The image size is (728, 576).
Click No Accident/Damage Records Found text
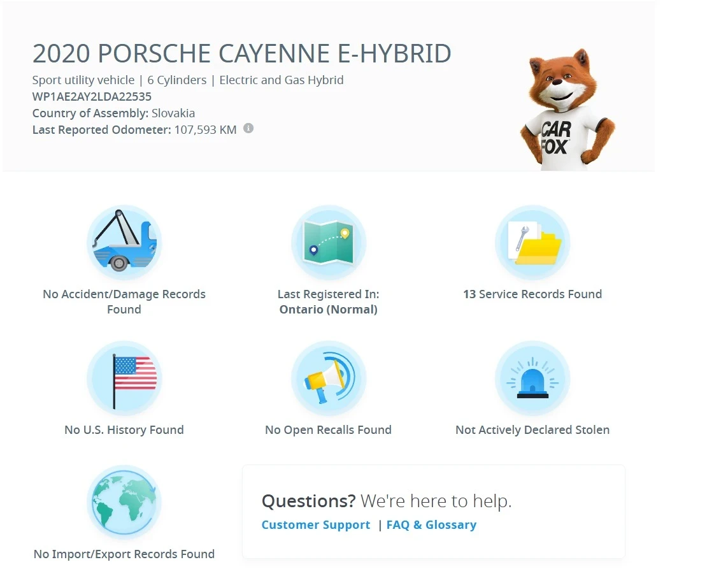[x=124, y=301]
